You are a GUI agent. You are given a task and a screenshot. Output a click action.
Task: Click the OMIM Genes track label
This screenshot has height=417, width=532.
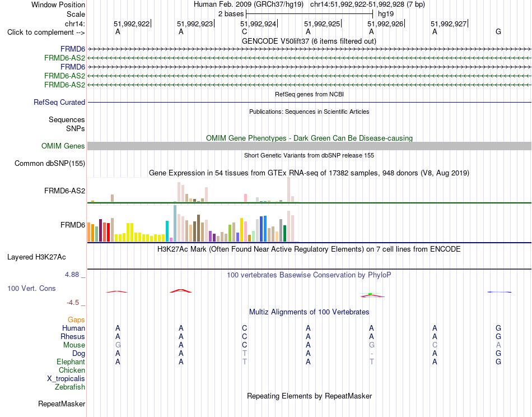(63, 146)
